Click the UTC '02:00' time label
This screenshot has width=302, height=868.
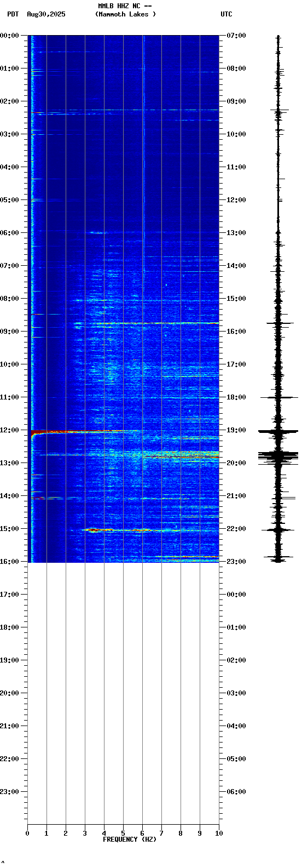click(x=236, y=660)
